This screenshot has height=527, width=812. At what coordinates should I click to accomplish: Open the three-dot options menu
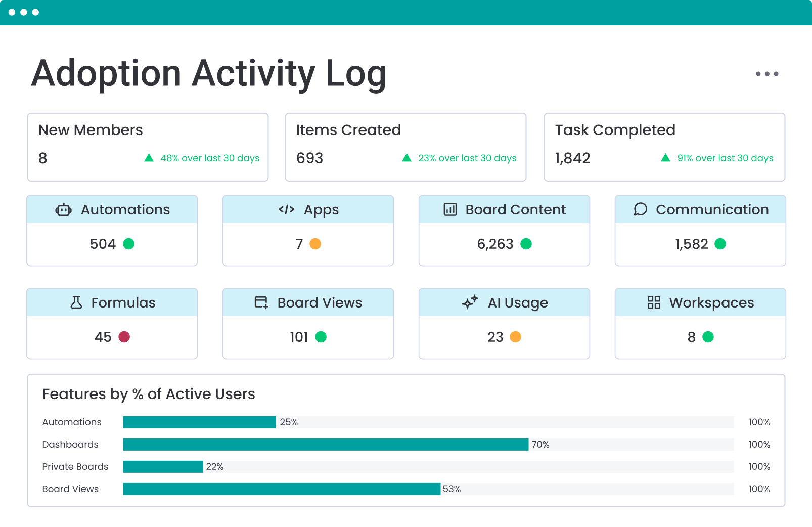766,74
